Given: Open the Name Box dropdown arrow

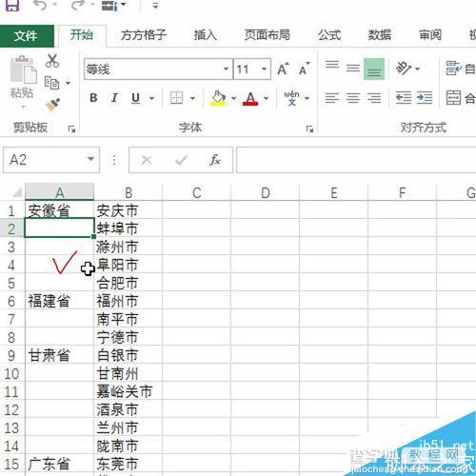Looking at the screenshot, I should point(90,159).
